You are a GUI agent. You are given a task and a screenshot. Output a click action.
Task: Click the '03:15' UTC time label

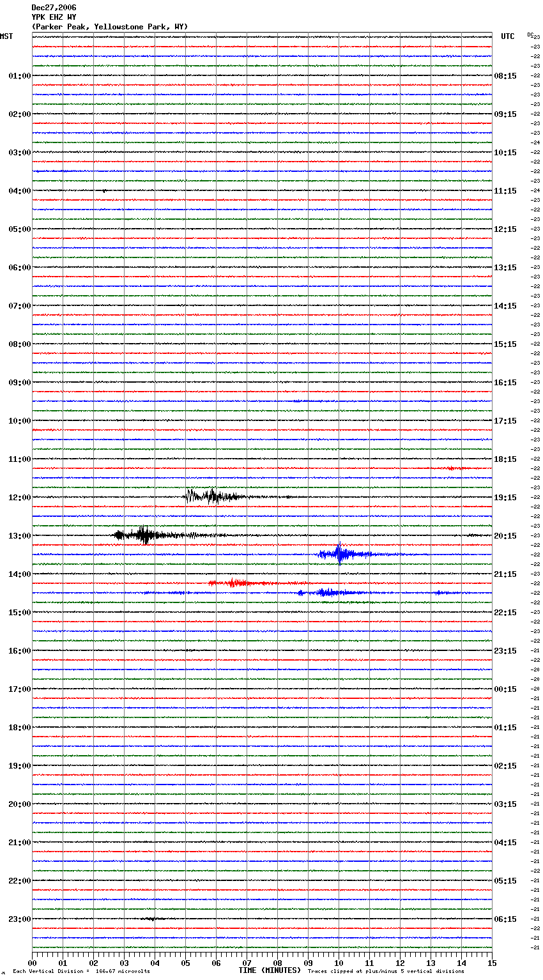pyautogui.click(x=505, y=804)
